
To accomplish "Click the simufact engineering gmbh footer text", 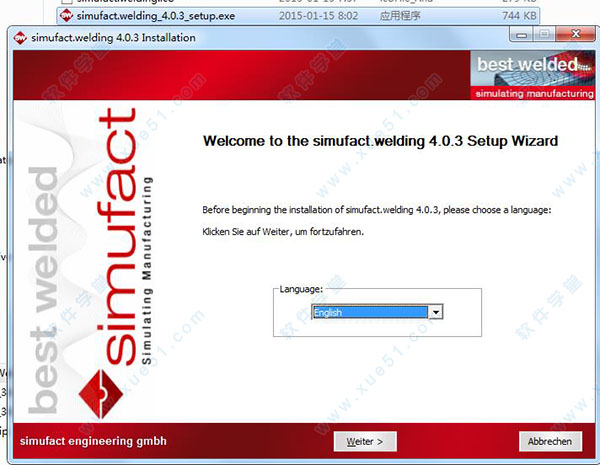I will [94, 441].
